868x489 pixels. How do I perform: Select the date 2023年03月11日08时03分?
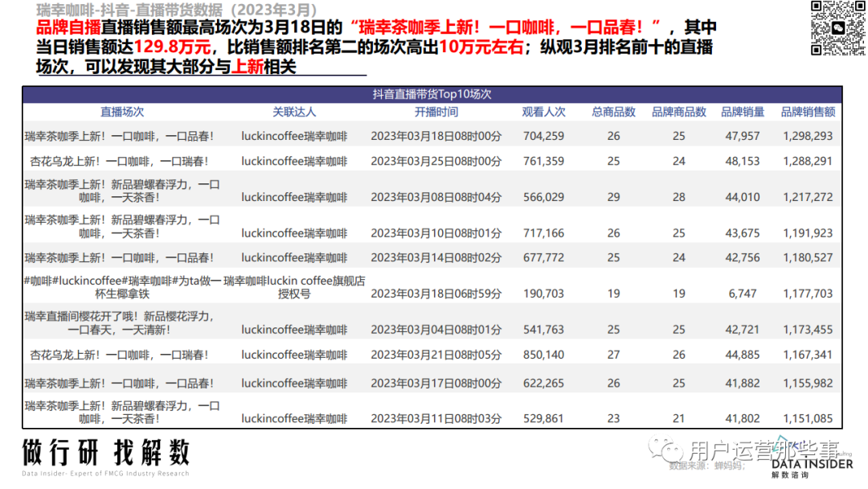pyautogui.click(x=436, y=419)
